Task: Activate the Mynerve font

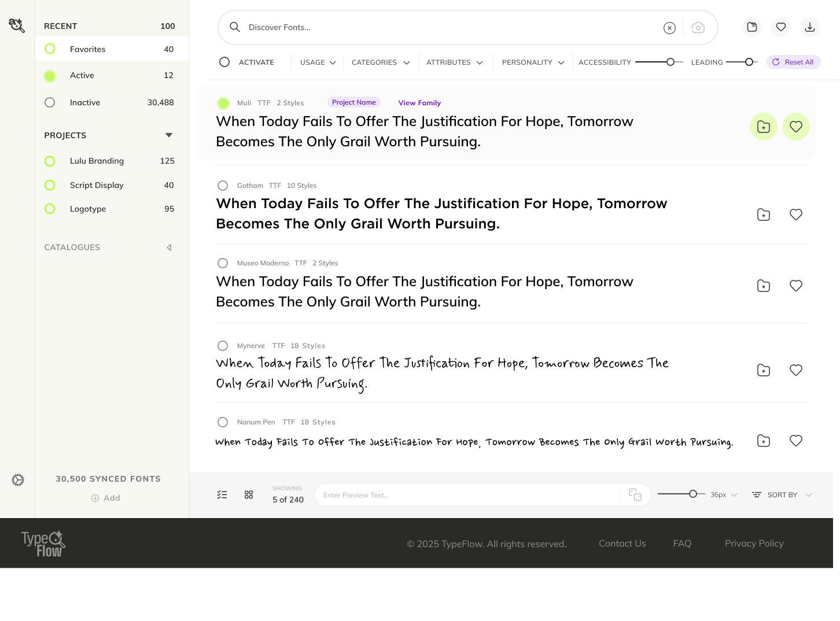Action: click(223, 346)
